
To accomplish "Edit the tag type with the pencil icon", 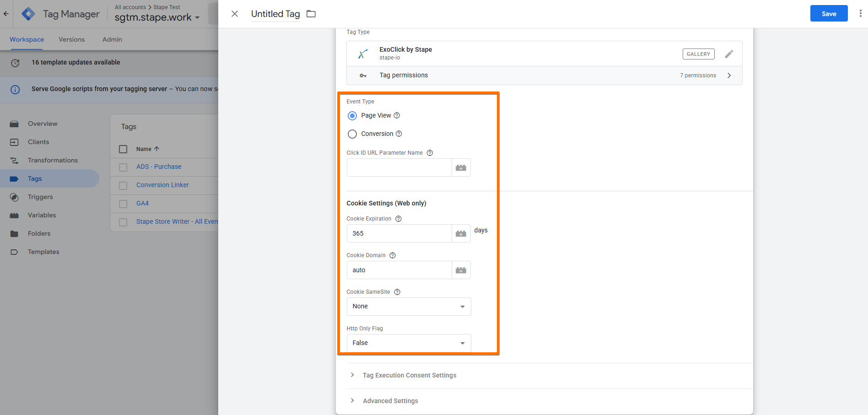I will (729, 54).
